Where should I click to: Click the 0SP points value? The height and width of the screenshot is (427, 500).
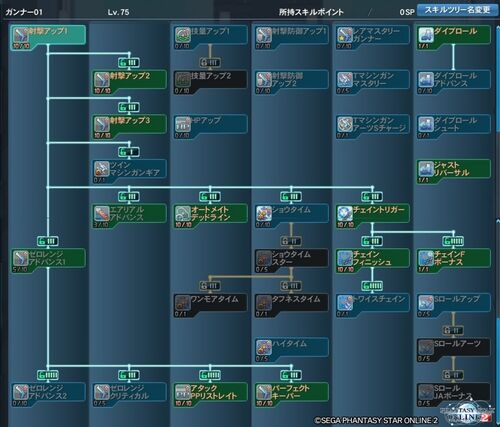(407, 12)
